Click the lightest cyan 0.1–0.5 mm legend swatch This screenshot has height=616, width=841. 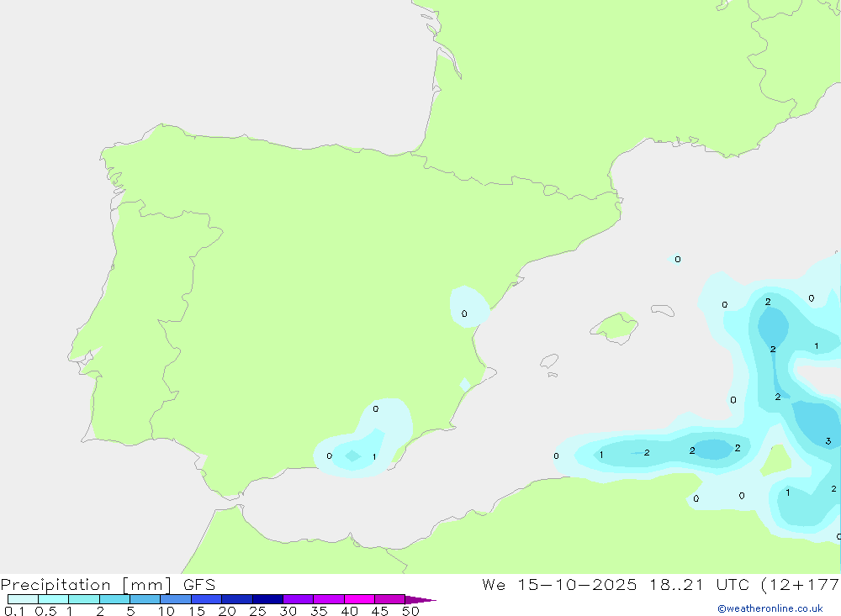23,599
